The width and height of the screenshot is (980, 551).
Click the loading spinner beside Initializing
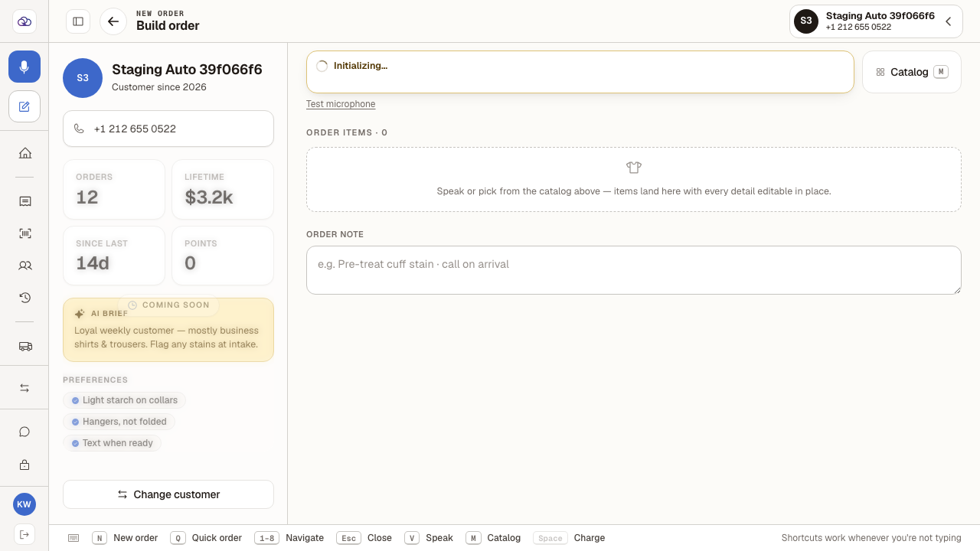[x=322, y=66]
